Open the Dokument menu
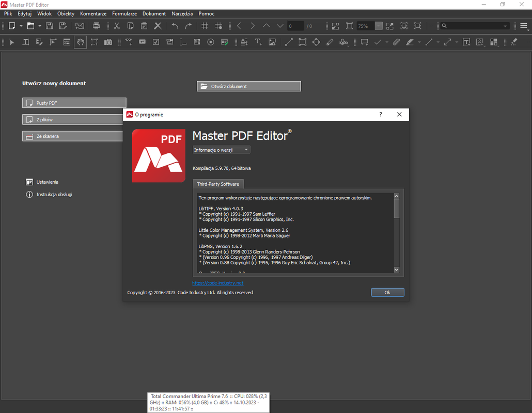Screen dimensions: 532x413 click(x=154, y=13)
